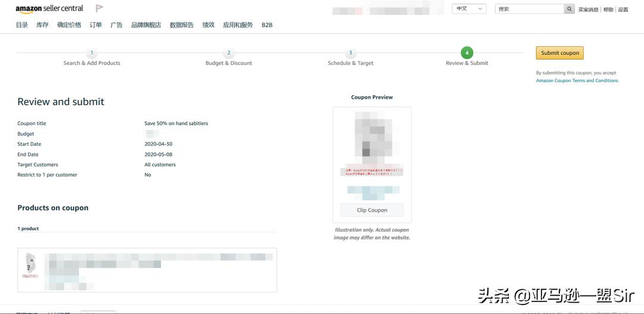Click the flag marketplace icon

click(99, 8)
